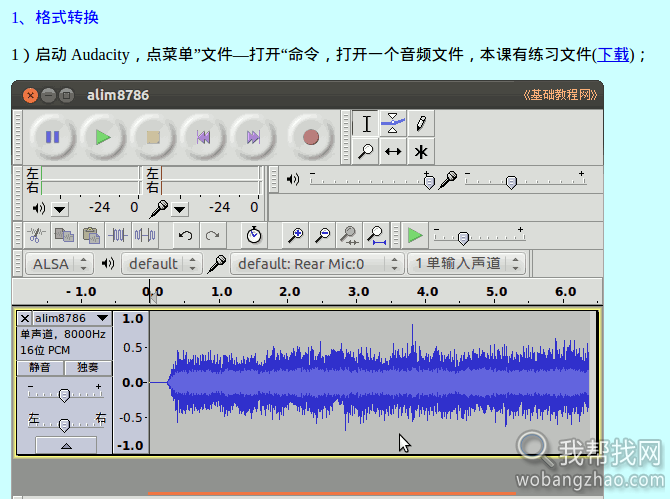Open the input meter dropdown arrow
This screenshot has width=670, height=499.
[x=180, y=209]
